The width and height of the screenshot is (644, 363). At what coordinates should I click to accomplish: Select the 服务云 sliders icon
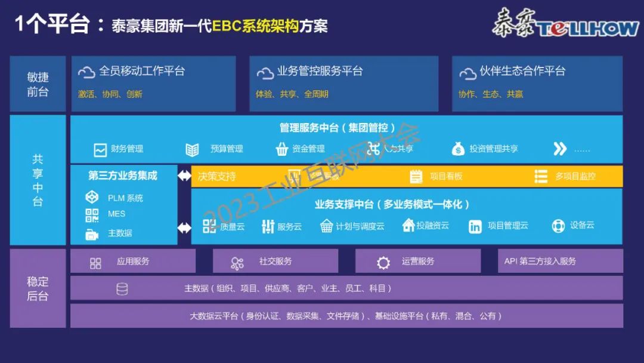pos(268,226)
